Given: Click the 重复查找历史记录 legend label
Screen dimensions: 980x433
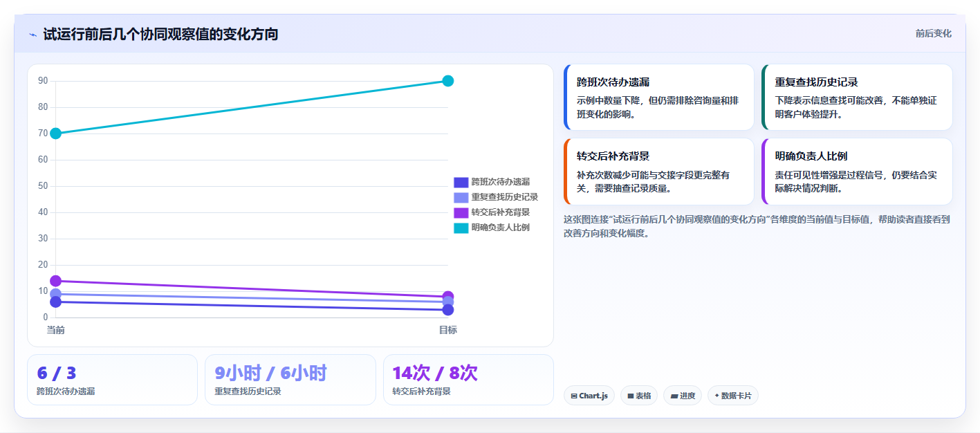Looking at the screenshot, I should (505, 197).
